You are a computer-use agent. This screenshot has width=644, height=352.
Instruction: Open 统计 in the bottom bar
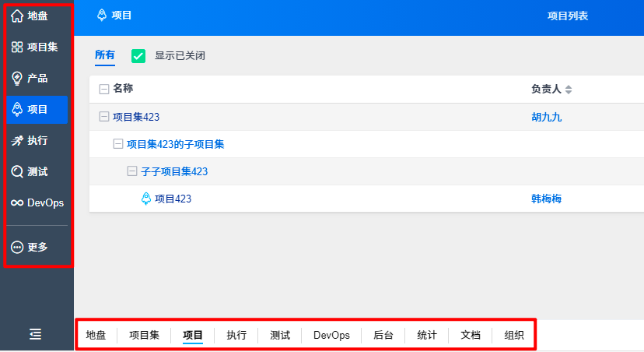(427, 335)
